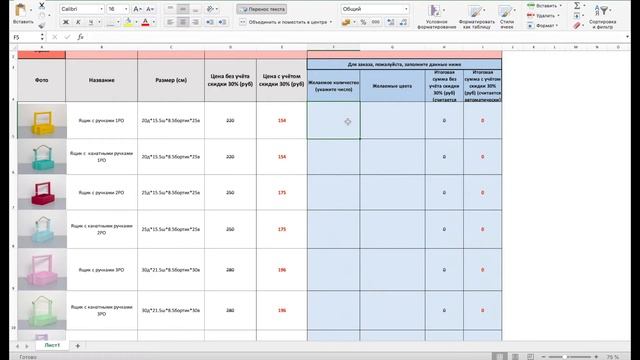
Task: Click the zoom slider handle
Action: 565,357
